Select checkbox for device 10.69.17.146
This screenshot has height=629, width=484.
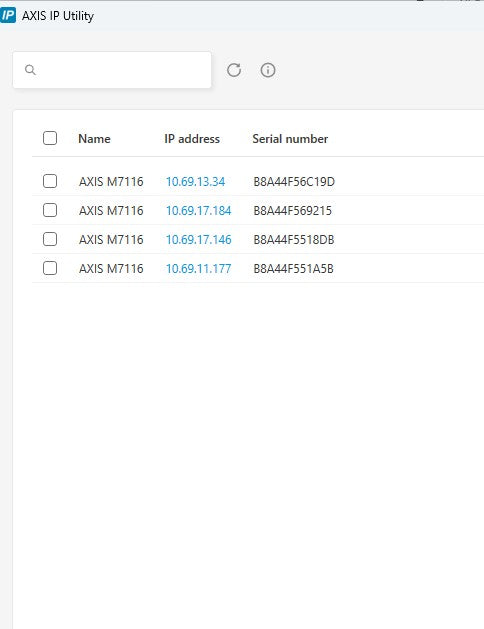(50, 239)
